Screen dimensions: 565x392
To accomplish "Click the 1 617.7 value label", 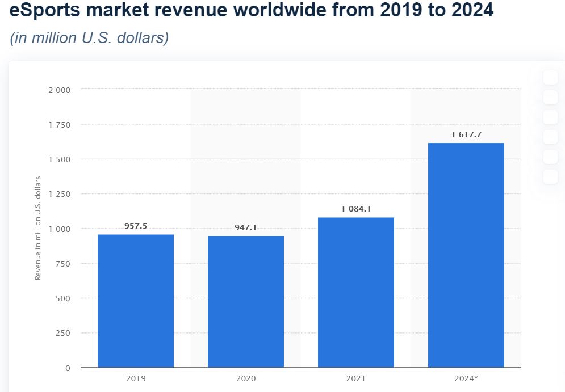I will click(x=466, y=134).
